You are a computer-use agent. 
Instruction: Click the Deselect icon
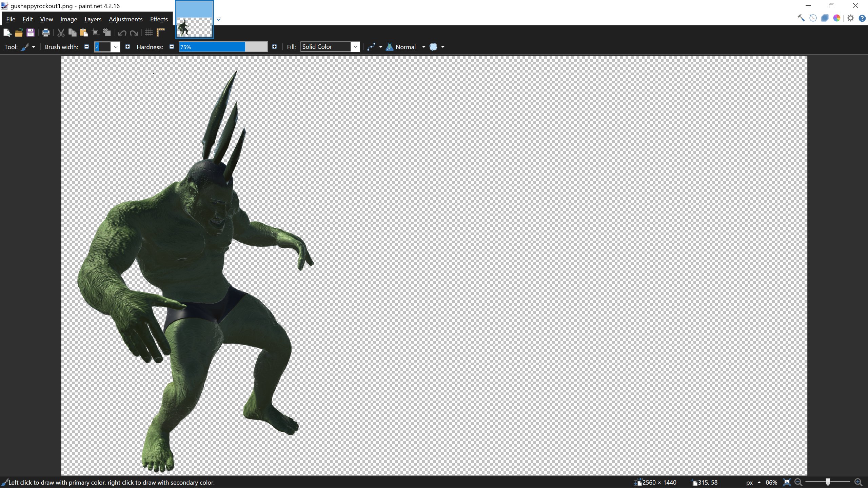click(x=107, y=33)
